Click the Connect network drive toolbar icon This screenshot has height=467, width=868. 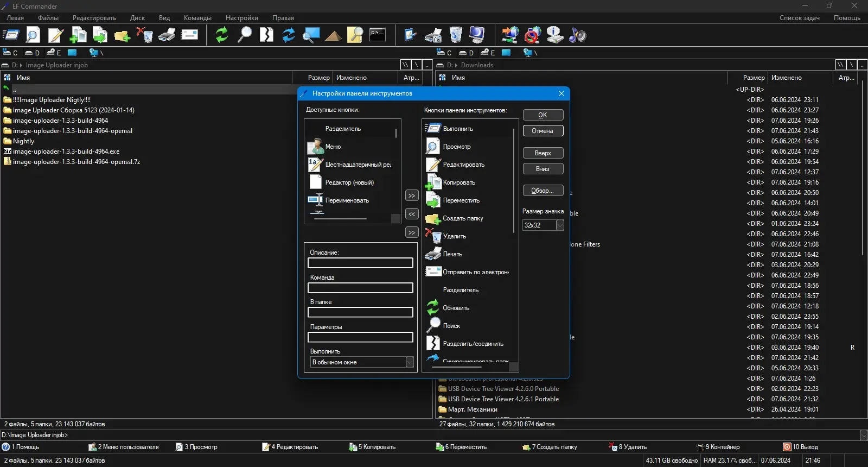pyautogui.click(x=510, y=35)
